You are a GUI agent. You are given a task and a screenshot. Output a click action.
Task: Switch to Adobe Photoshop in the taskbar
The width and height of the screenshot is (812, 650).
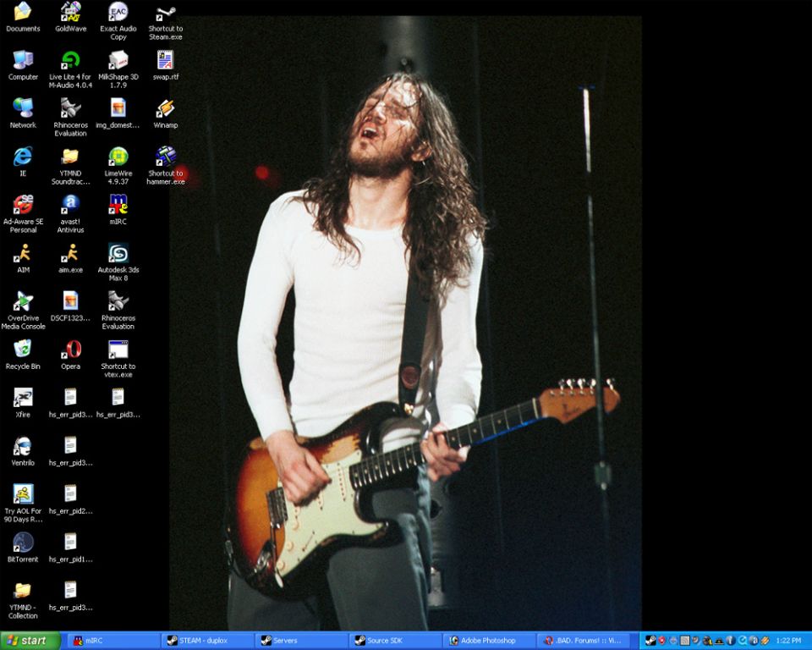click(489, 641)
